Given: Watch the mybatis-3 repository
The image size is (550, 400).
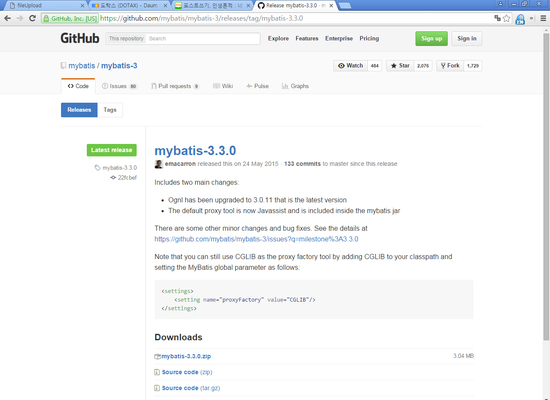Looking at the screenshot, I should click(350, 66).
